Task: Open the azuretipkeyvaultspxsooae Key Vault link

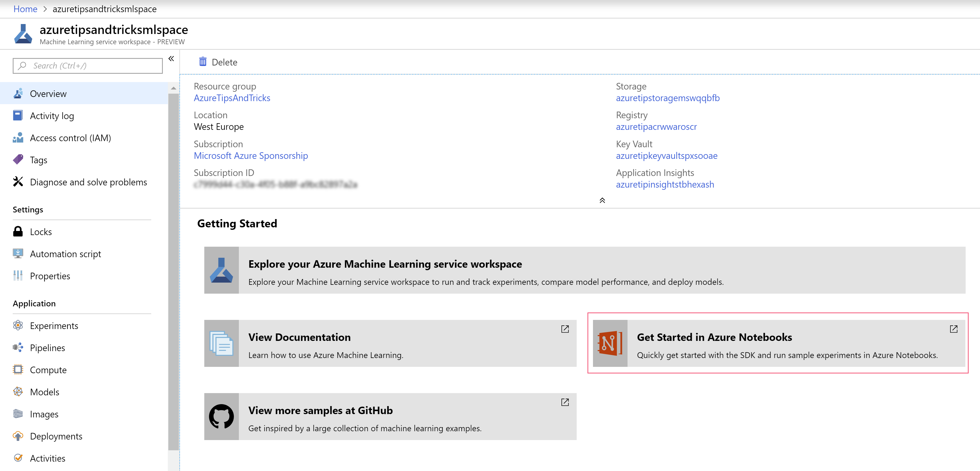Action: (x=667, y=156)
